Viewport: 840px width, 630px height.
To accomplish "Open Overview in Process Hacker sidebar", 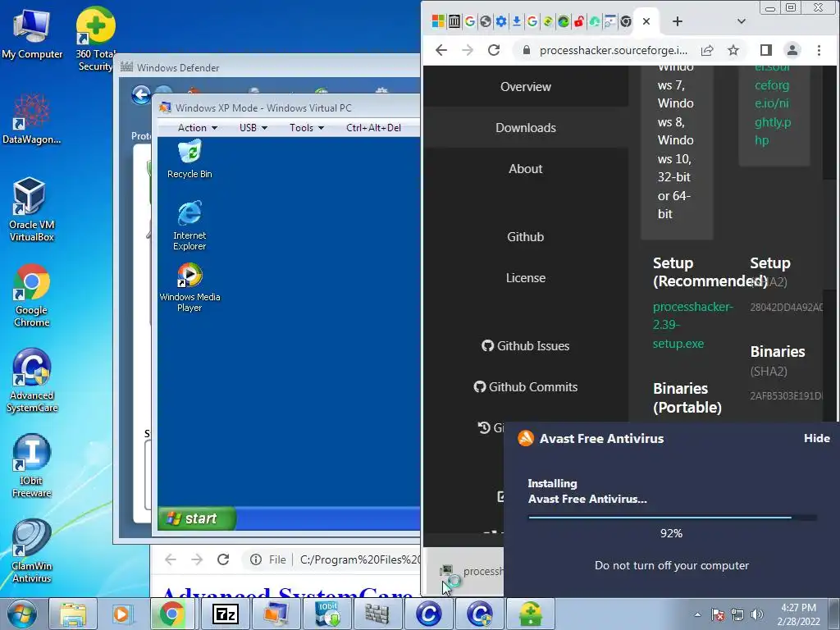I will (526, 87).
